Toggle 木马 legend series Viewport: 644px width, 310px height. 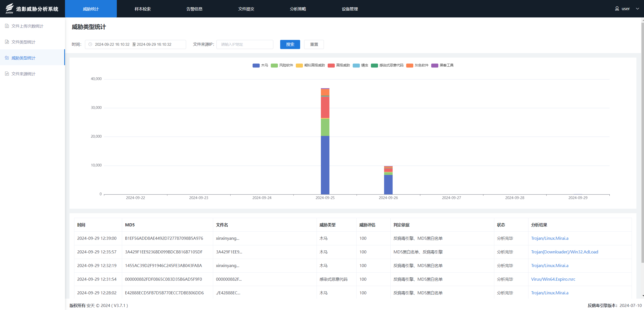(x=260, y=65)
